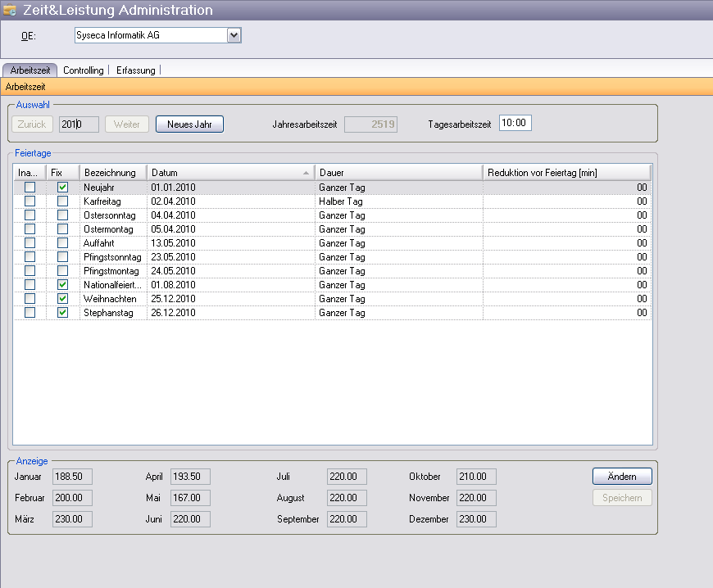This screenshot has width=713, height=588.
Task: Toggle the Fix checkbox for Stephanstag
Action: pos(63,313)
